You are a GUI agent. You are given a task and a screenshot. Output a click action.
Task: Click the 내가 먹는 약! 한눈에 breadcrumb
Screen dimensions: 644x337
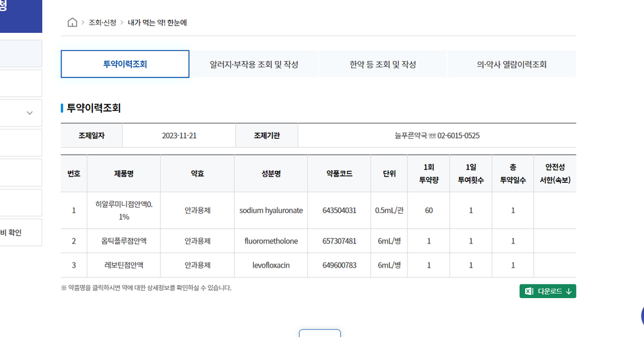click(157, 23)
